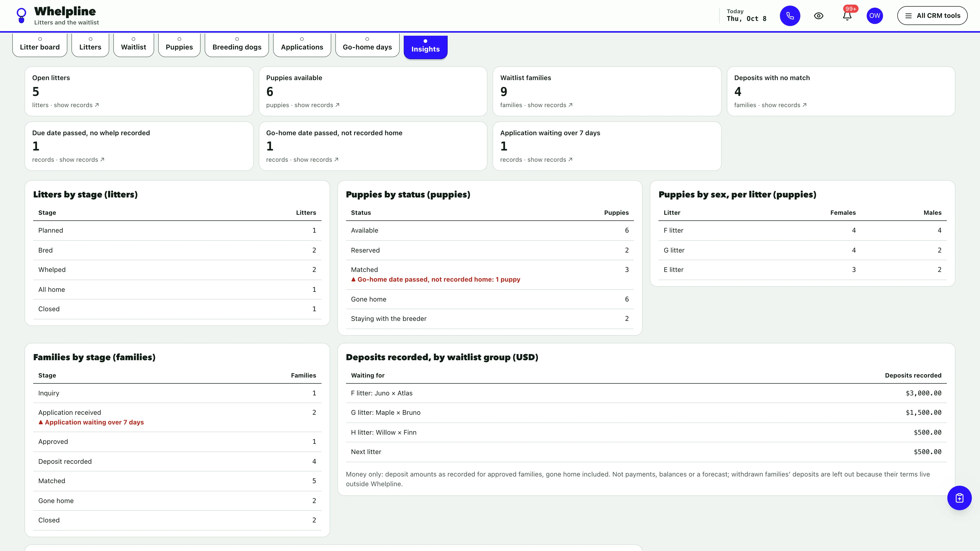This screenshot has width=980, height=551.
Task: Switch to the Waitlist tab
Action: pyautogui.click(x=133, y=45)
